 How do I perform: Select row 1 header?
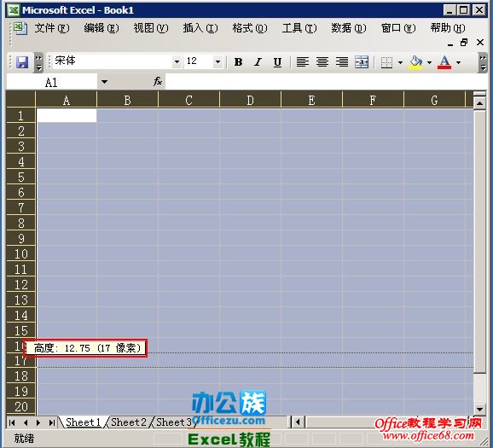tap(20, 116)
